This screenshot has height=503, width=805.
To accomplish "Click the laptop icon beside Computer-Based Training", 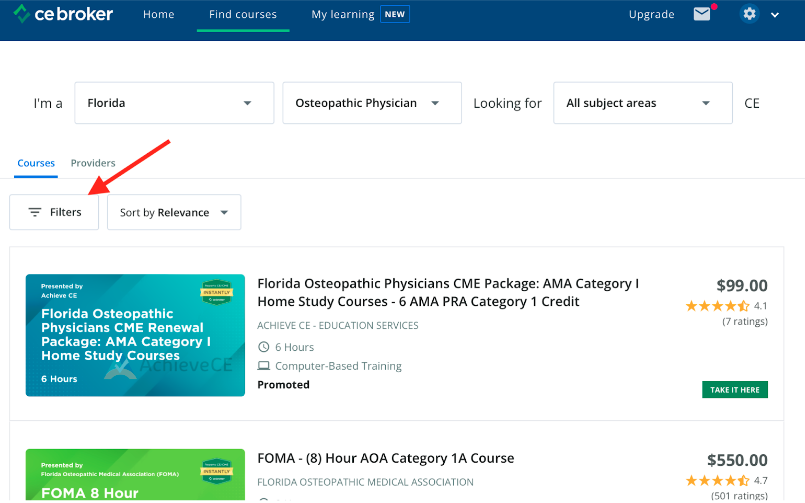I will point(263,366).
